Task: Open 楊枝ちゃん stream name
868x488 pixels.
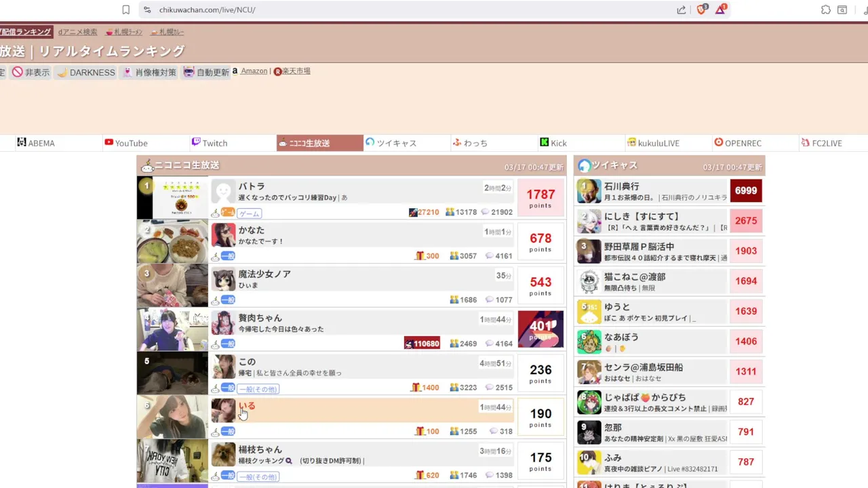Action: 260,449
